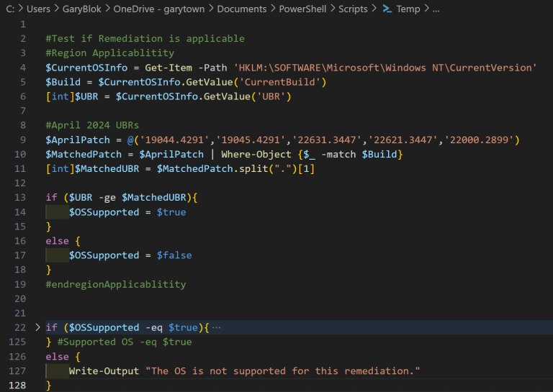Click the 'UBR' string on line 6
Screen dimensions: 553x392
[x=271, y=96]
